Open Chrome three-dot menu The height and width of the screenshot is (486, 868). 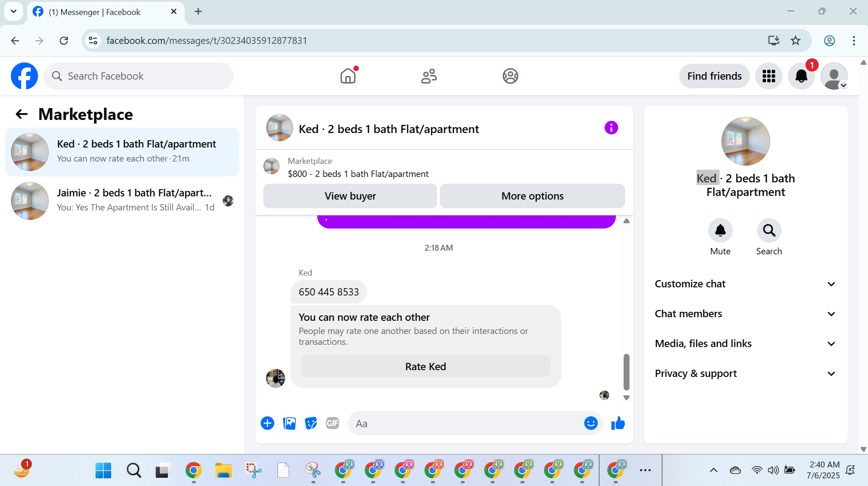pyautogui.click(x=854, y=41)
